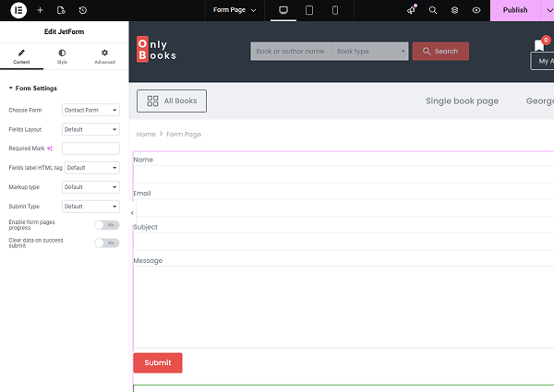Open the Form Page document dropdown
The width and height of the screenshot is (554, 392).
click(x=235, y=10)
